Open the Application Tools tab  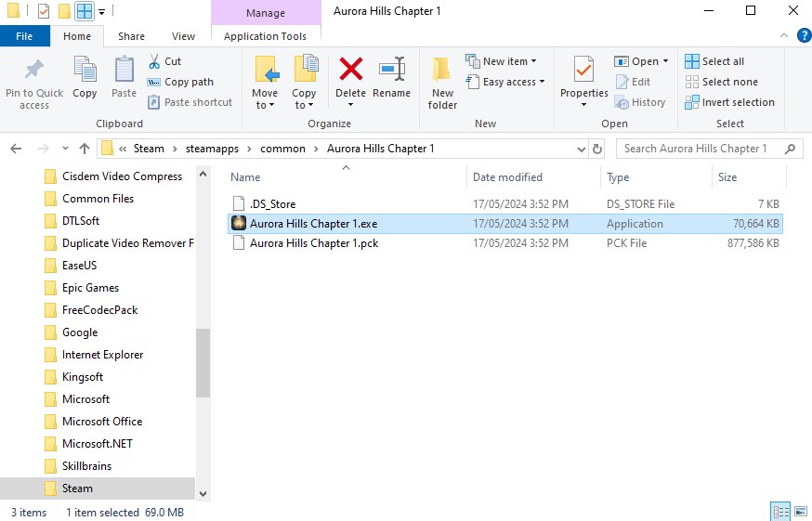[x=265, y=36]
